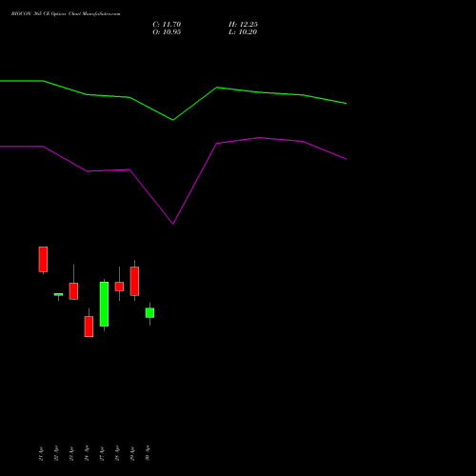Click the small green candle for 22 Apr

(x=58, y=294)
